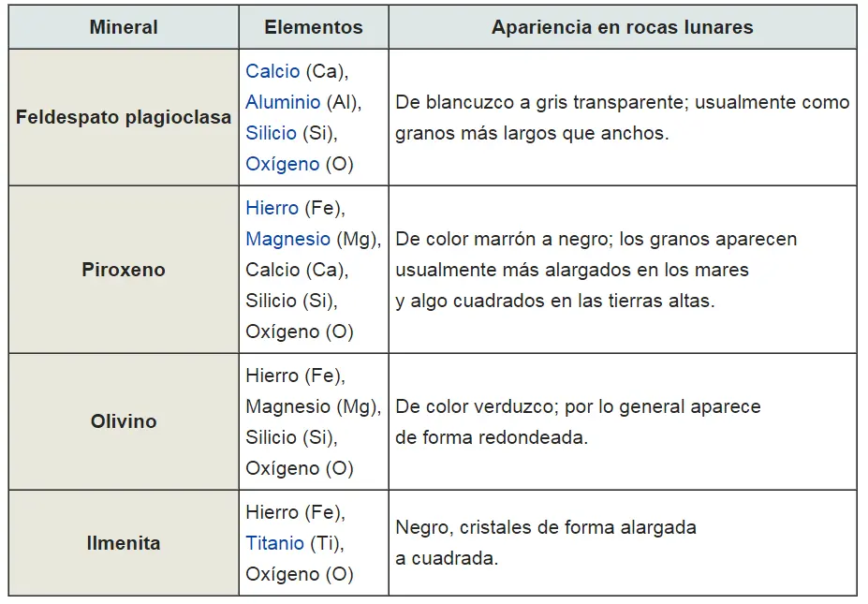Open the Oxígeno link in first row
Screen dimensions: 868x604
[283, 165]
